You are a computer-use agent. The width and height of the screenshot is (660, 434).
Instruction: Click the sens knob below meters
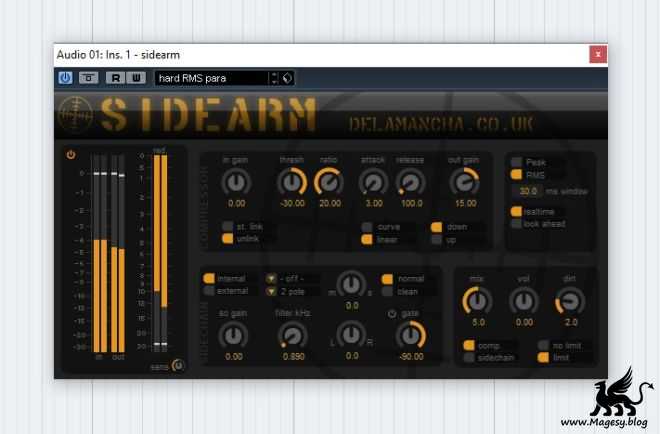[178, 365]
